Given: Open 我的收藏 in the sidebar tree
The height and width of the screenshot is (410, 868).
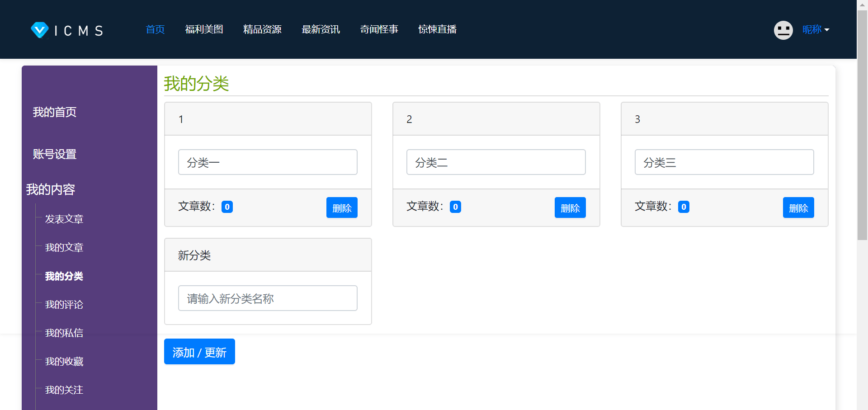Looking at the screenshot, I should 64,362.
